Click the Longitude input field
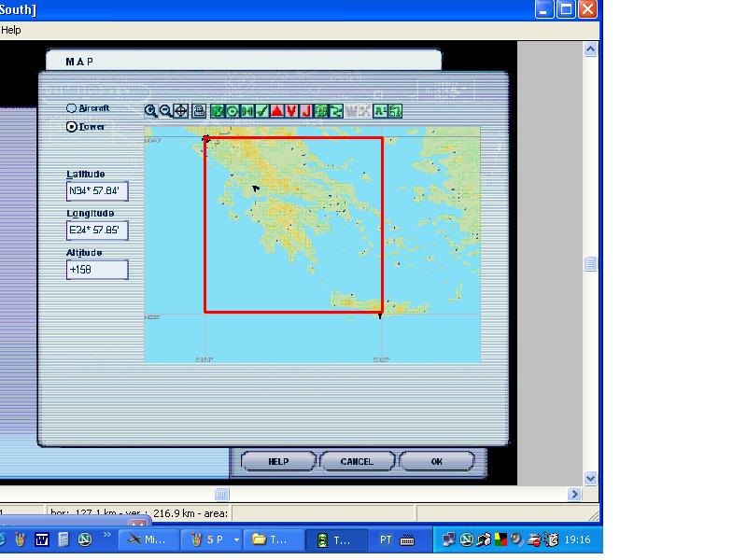The image size is (747, 560). pos(97,231)
